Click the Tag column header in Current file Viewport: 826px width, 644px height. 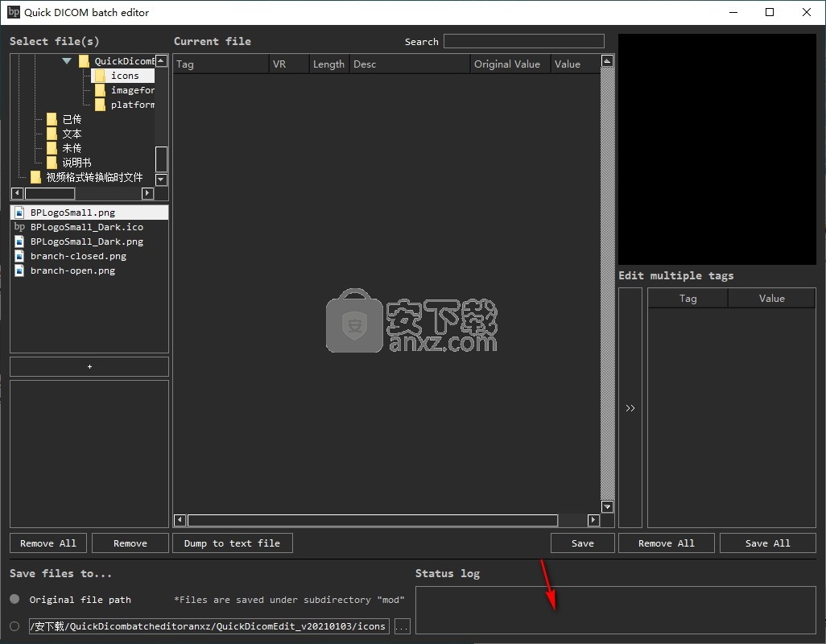coord(221,64)
